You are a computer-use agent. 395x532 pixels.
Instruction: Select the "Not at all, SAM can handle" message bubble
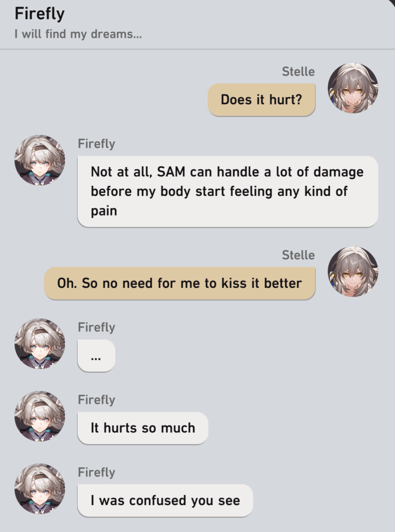(227, 191)
